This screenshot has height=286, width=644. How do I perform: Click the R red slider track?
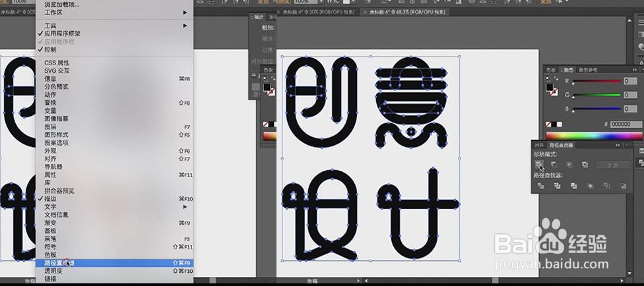pos(596,81)
